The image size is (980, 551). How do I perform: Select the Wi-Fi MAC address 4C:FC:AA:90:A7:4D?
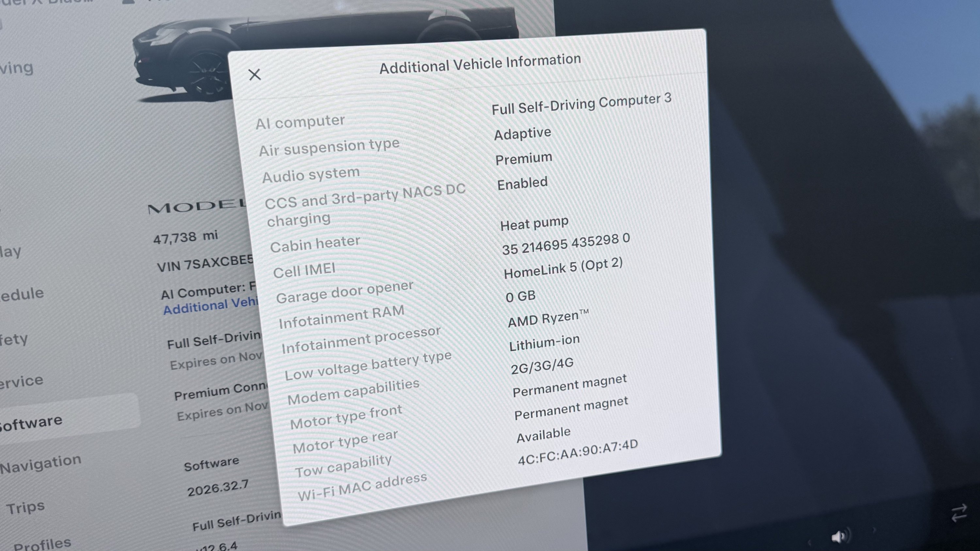pos(578,452)
